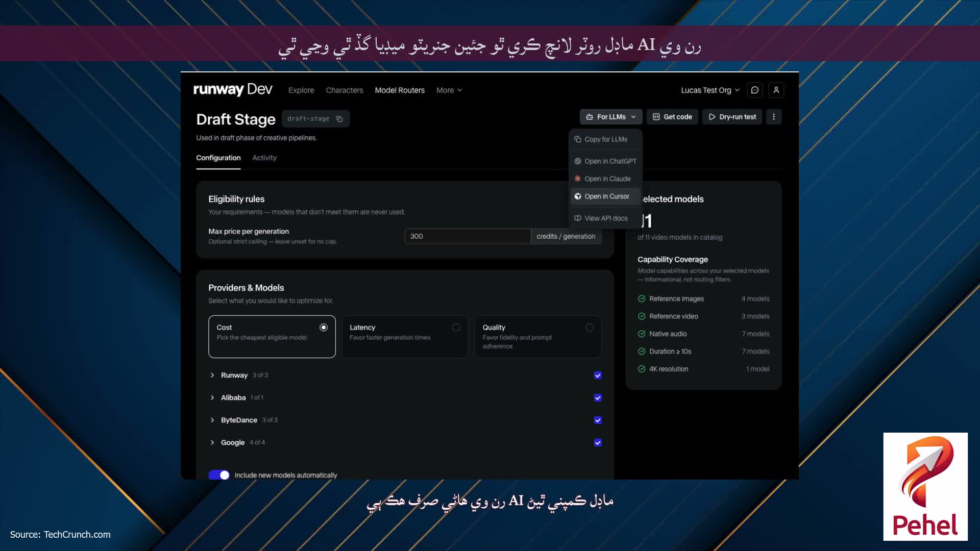Choose View API docs entry
The width and height of the screenshot is (980, 551).
(x=605, y=218)
